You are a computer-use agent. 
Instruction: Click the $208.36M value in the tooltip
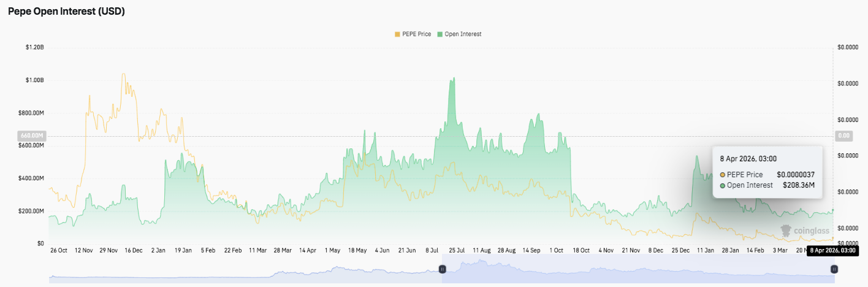tap(798, 185)
